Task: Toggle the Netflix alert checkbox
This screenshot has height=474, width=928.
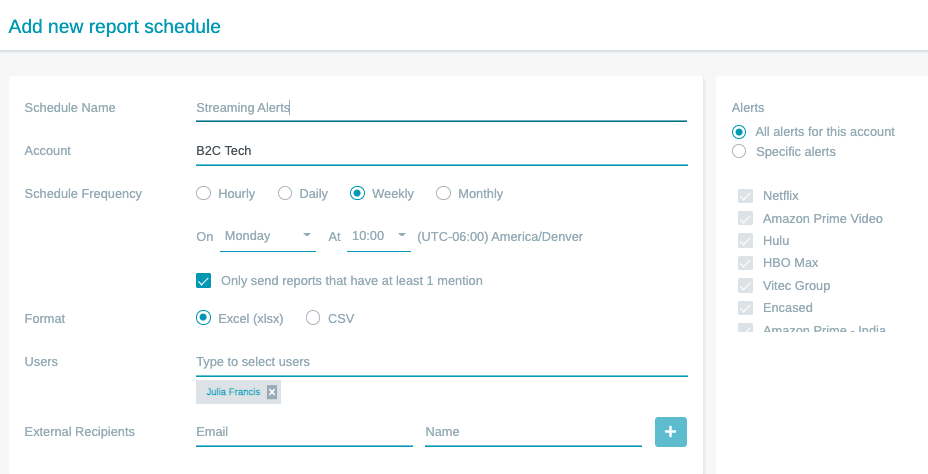Action: [745, 196]
